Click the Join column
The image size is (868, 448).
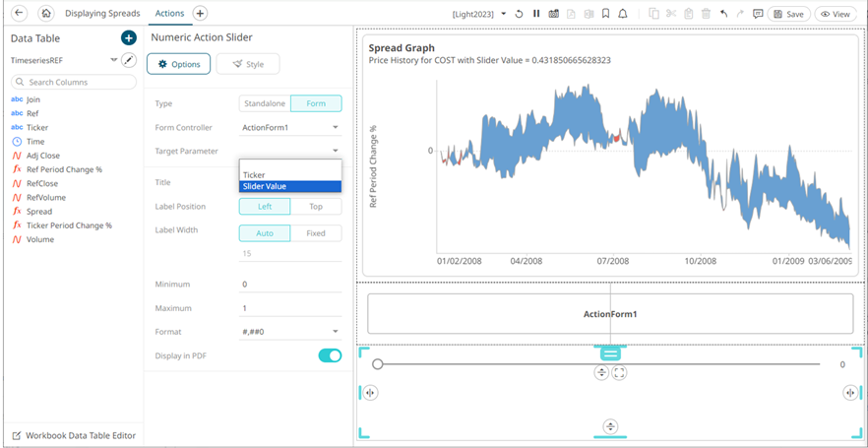[x=33, y=99]
